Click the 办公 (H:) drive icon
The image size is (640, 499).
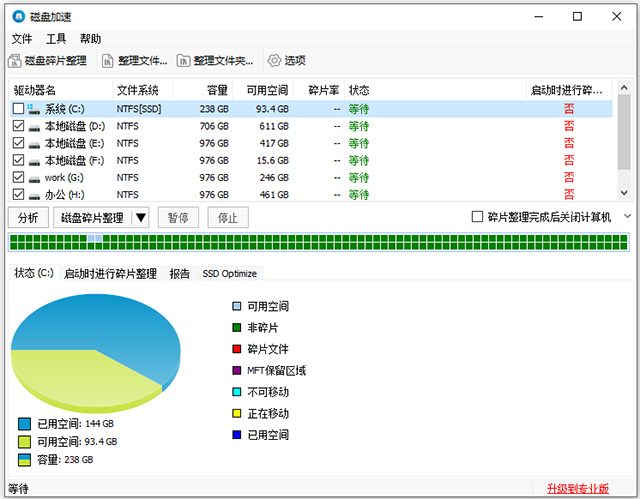click(x=34, y=196)
